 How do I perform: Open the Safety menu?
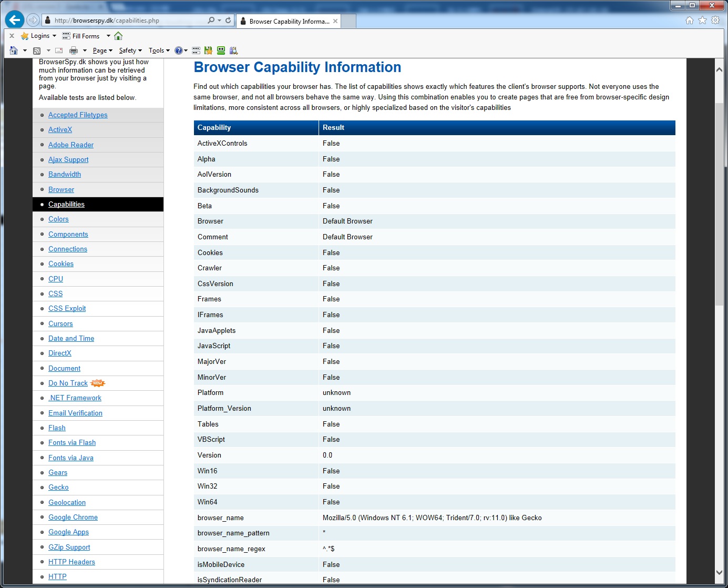pyautogui.click(x=130, y=50)
